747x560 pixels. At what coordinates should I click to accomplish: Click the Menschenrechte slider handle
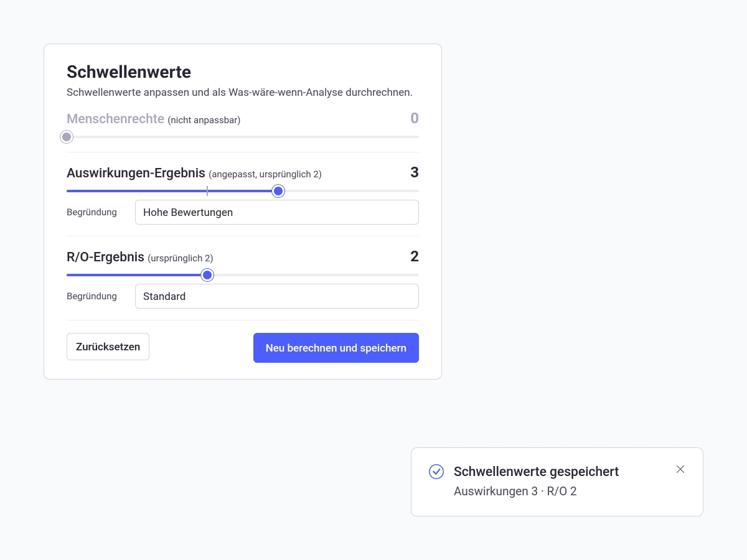(x=67, y=137)
